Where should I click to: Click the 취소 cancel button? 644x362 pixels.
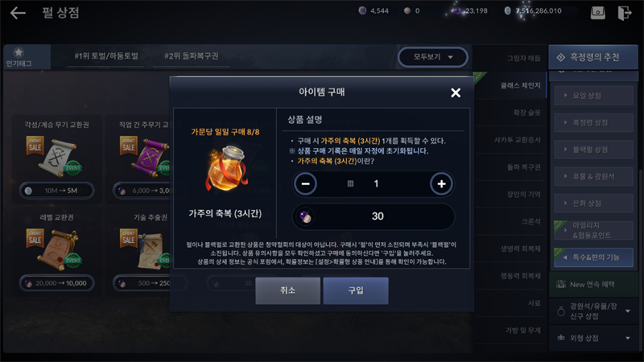[288, 290]
